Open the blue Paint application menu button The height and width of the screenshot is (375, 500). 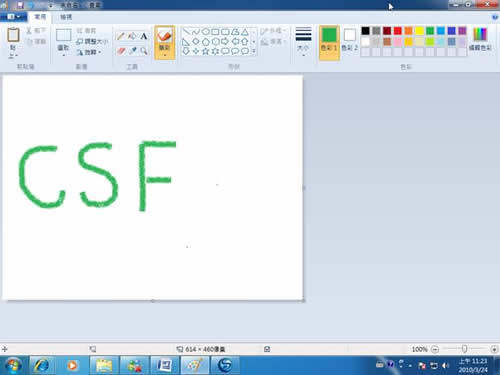click(13, 16)
